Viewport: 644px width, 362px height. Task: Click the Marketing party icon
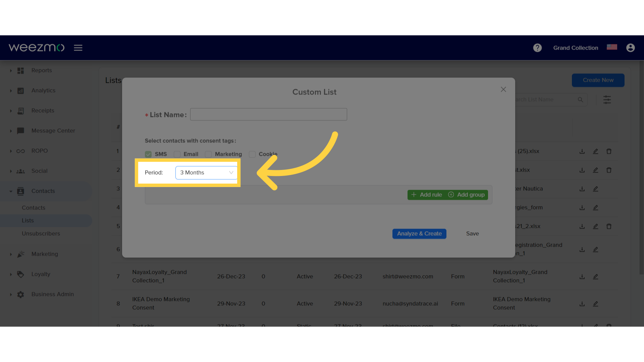click(x=20, y=254)
